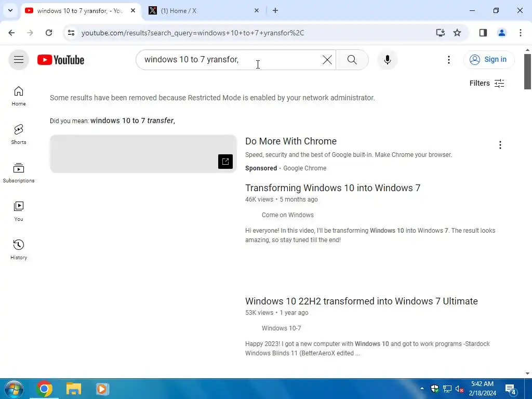Click the page vertical scrollbar thumb

point(527,72)
